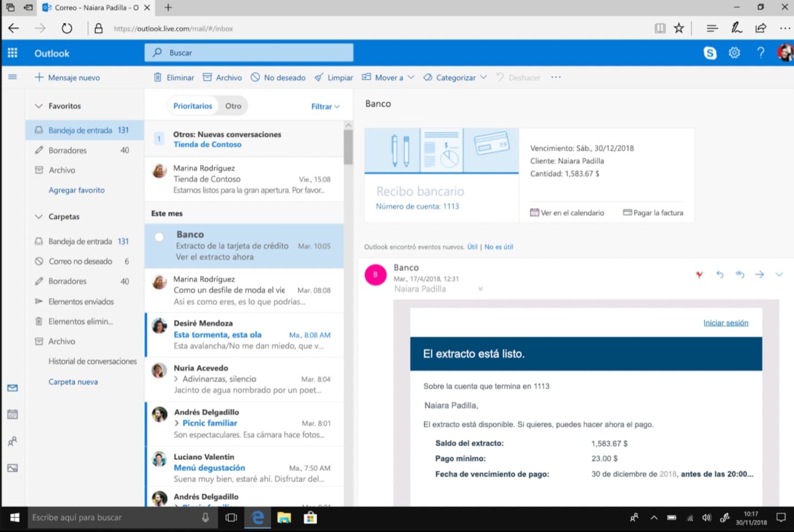Collapse the Favoritos section
794x532 pixels.
(x=39, y=106)
